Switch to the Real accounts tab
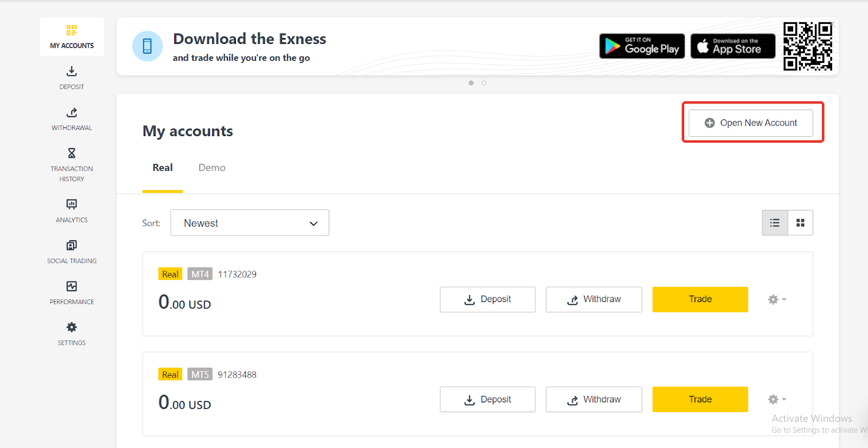 coord(163,168)
